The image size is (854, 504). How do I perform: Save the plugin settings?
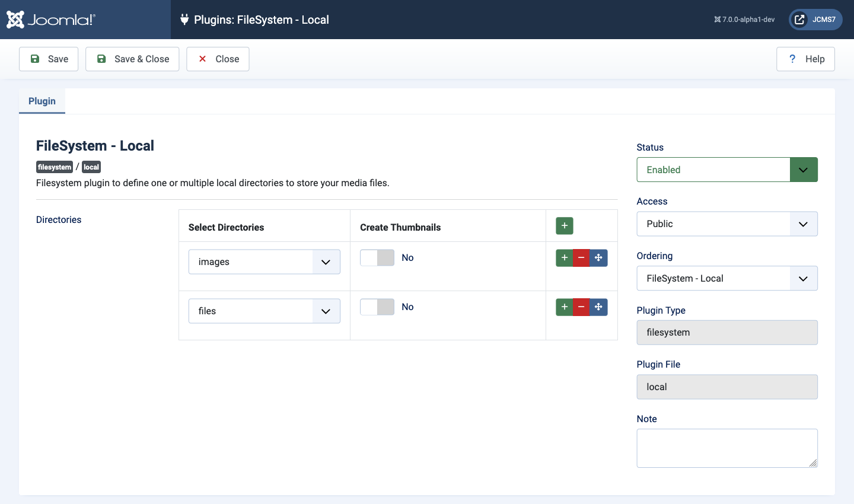click(x=49, y=59)
